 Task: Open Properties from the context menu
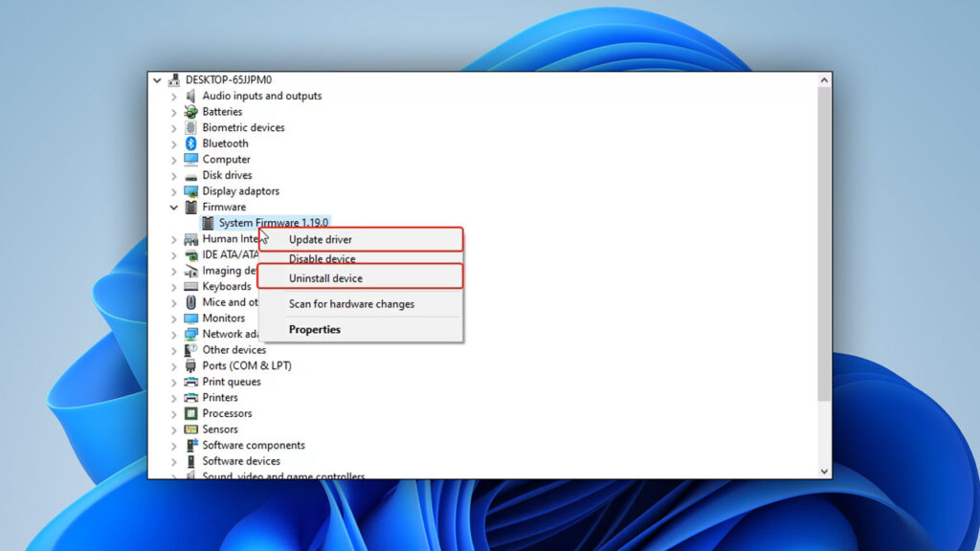pyautogui.click(x=314, y=329)
